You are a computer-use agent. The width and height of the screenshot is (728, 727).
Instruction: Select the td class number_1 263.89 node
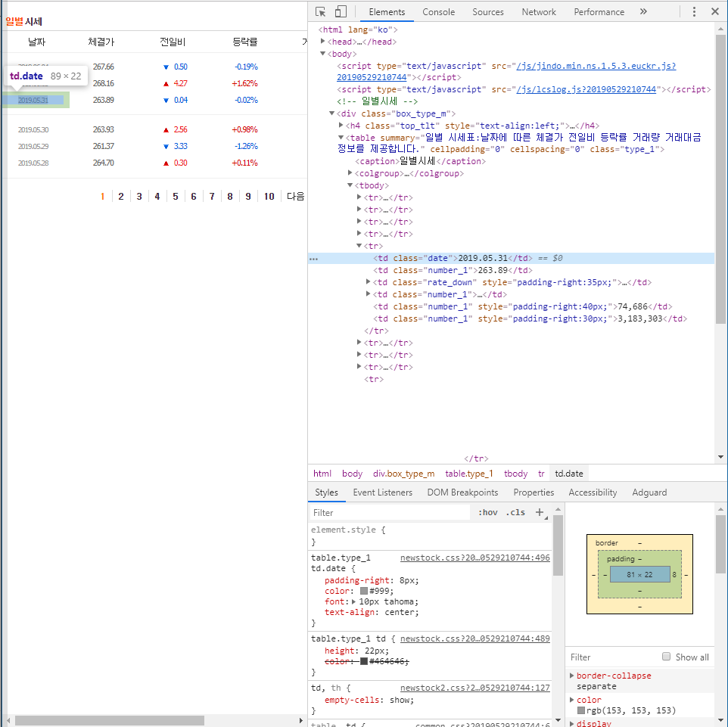pyautogui.click(x=453, y=270)
